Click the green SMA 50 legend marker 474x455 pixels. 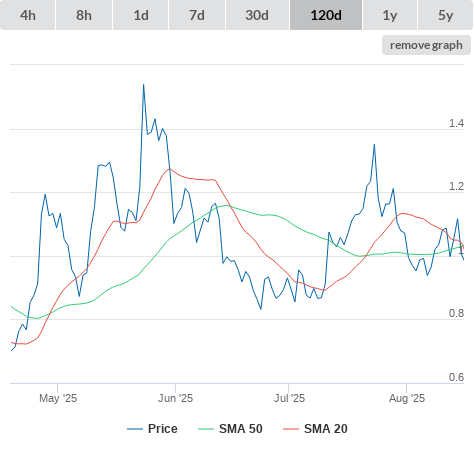coord(206,429)
